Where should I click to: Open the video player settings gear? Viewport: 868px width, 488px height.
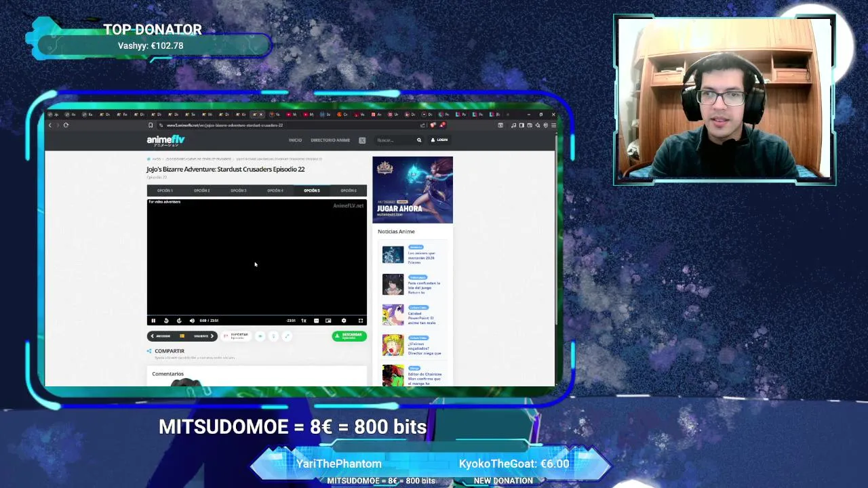(x=344, y=321)
